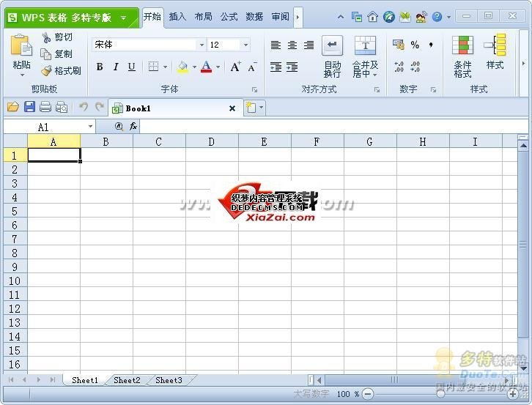Switch to the 布局 tab

click(203, 16)
